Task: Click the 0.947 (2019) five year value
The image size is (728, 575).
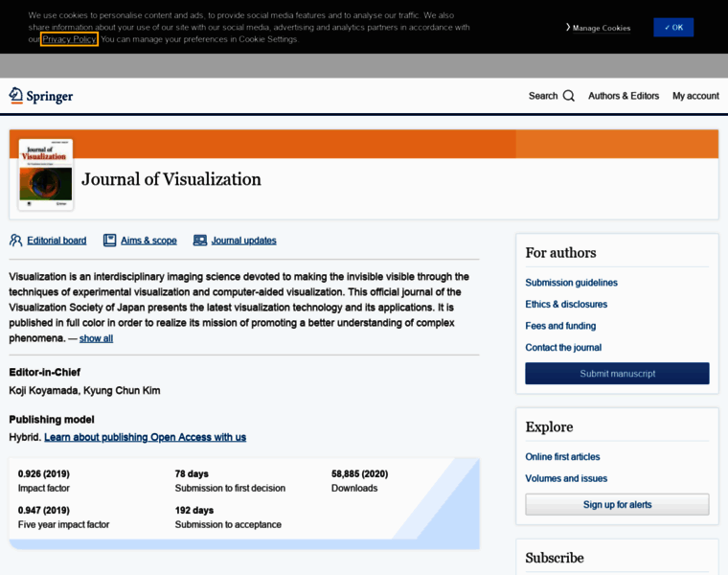Action: coord(44,510)
